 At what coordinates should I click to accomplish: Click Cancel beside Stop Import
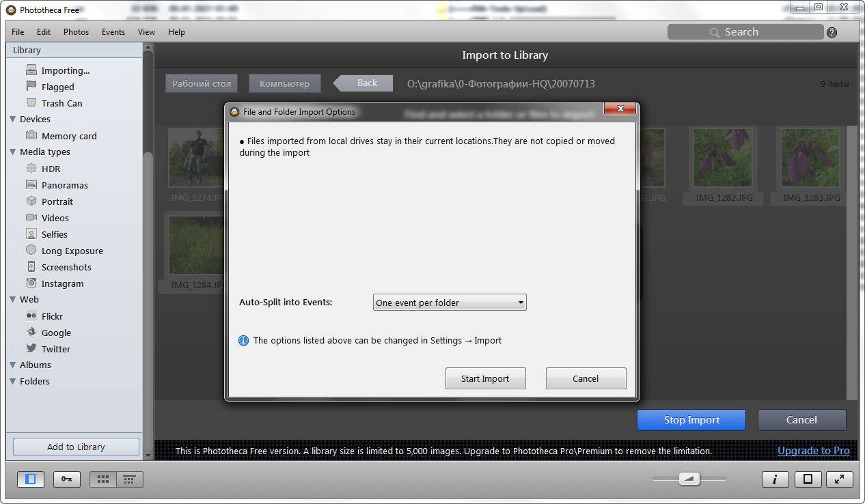(x=801, y=420)
